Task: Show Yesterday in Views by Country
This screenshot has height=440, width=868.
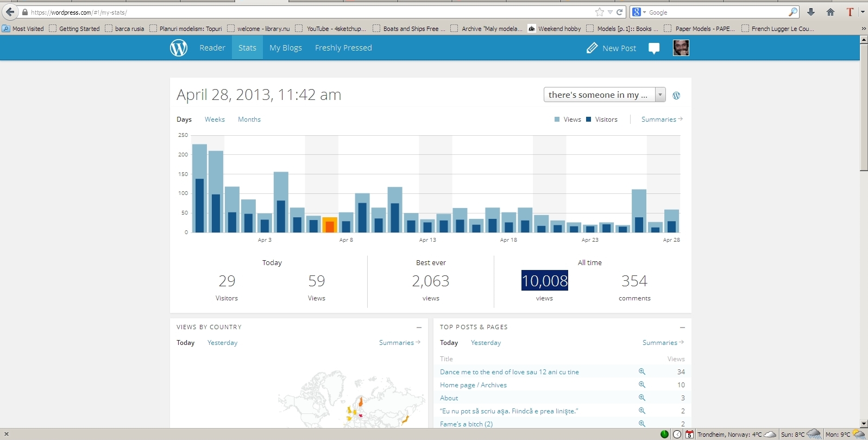Action: [x=222, y=343]
